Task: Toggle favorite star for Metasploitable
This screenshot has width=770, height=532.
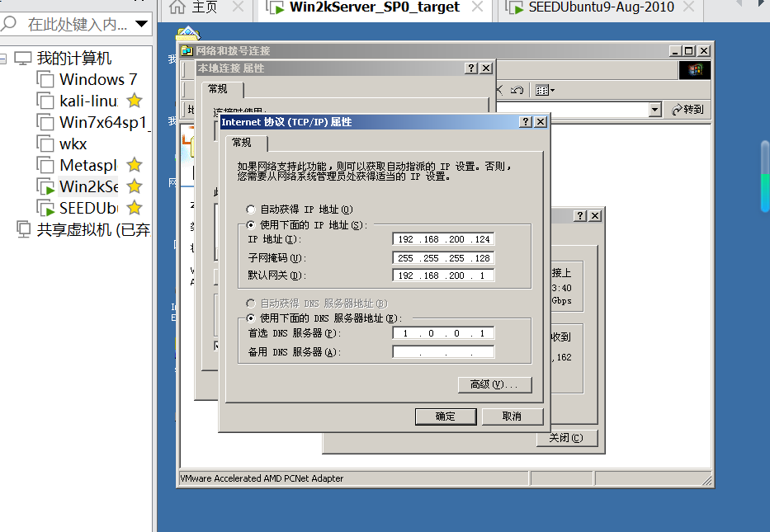Action: [135, 166]
